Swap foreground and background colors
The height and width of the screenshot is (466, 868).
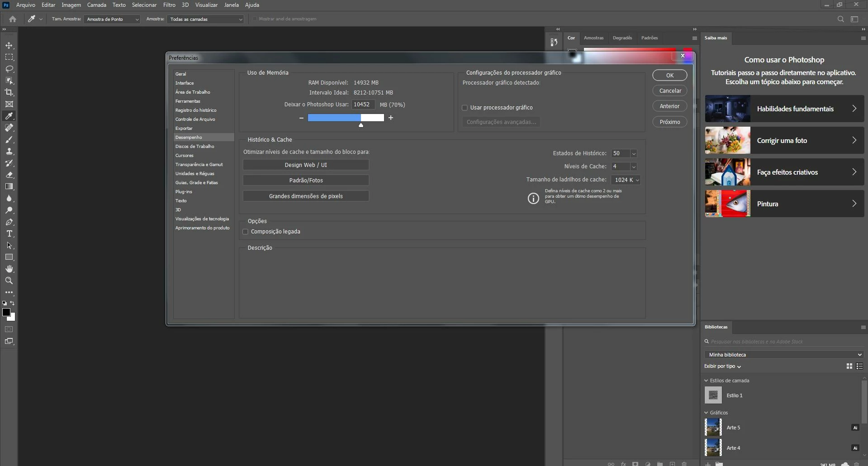(13, 303)
